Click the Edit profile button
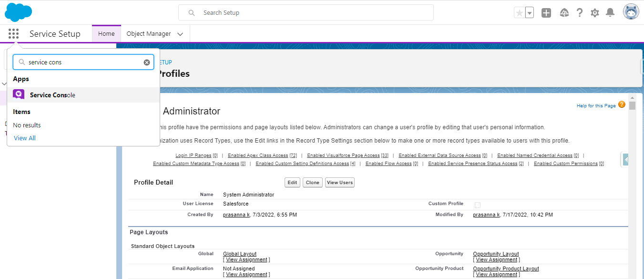 pos(292,183)
